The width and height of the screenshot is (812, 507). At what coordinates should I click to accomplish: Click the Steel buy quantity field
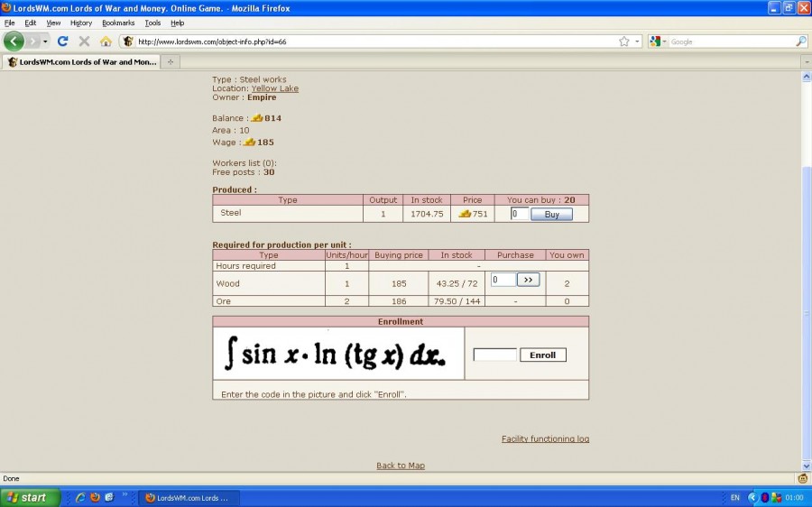[x=520, y=214]
